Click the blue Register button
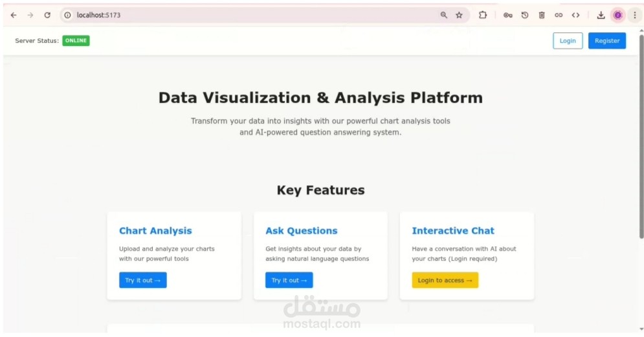The height and width of the screenshot is (337, 644). click(x=607, y=41)
